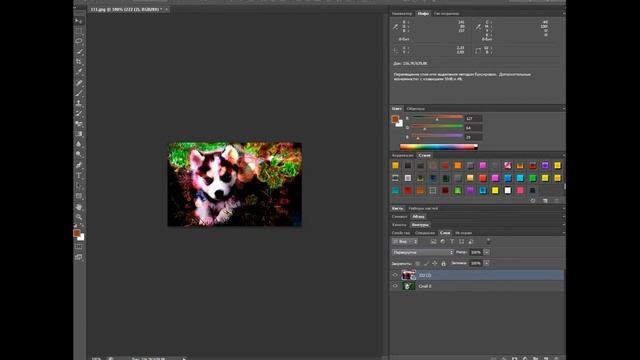
Task: Switch to the Каналы tab
Action: 399,225
